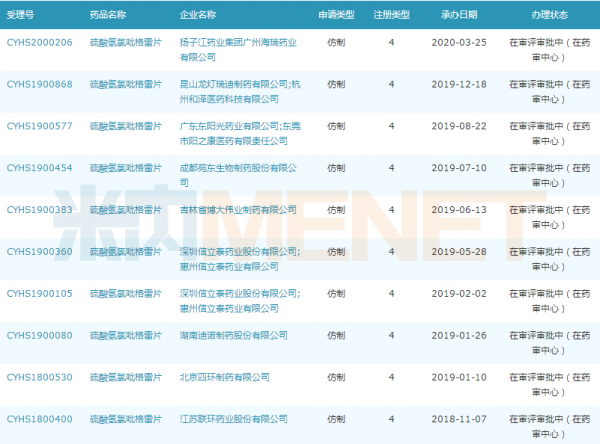Click the 注册类型 column header

391,15
